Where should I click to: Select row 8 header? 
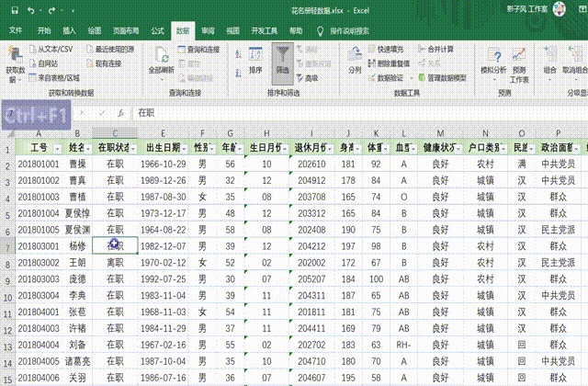click(x=7, y=264)
